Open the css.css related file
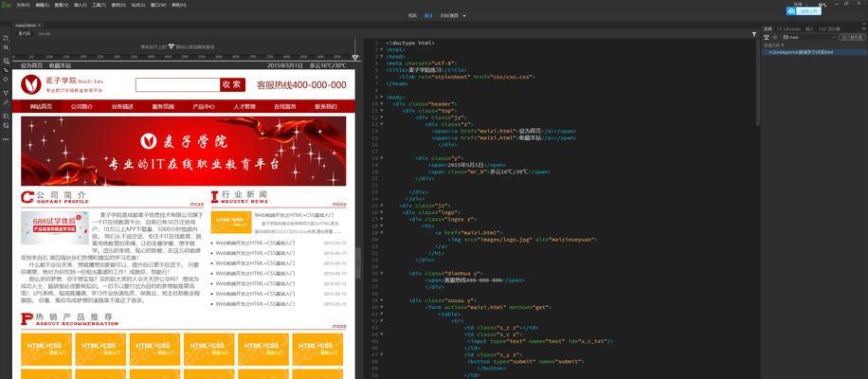 coord(45,33)
